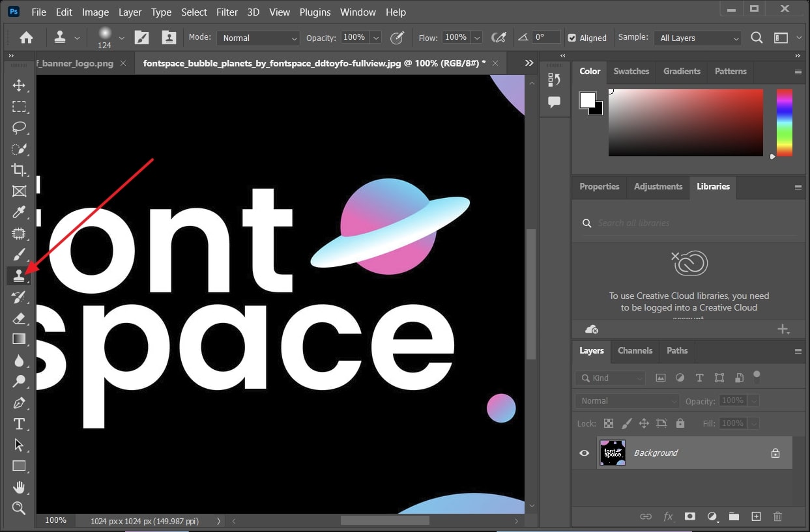Delete layer with trash icon
Screen dimensions: 810x532
777,516
